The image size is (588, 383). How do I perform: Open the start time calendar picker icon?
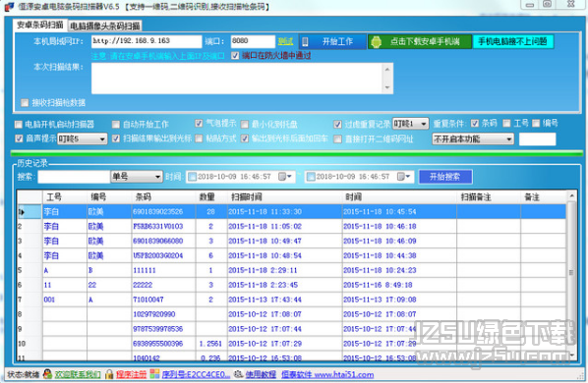pos(285,177)
